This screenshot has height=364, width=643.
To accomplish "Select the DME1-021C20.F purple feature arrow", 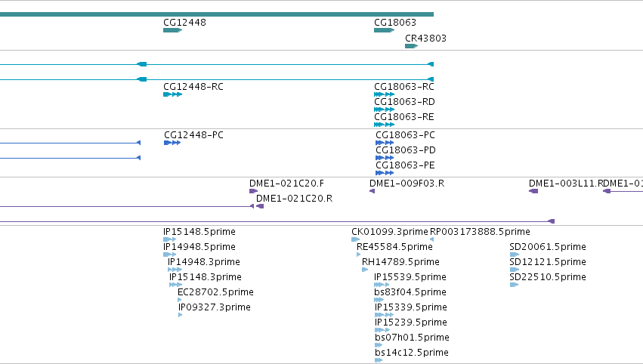I will (x=253, y=191).
